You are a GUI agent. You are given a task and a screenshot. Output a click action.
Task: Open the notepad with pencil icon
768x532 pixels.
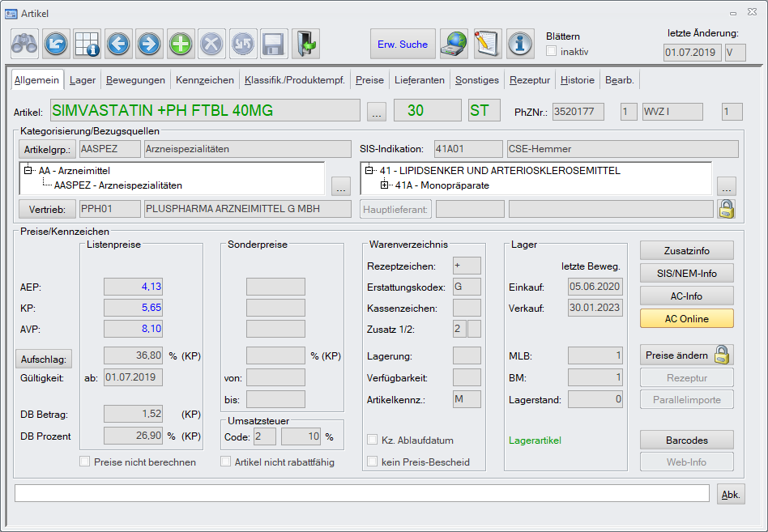click(488, 44)
